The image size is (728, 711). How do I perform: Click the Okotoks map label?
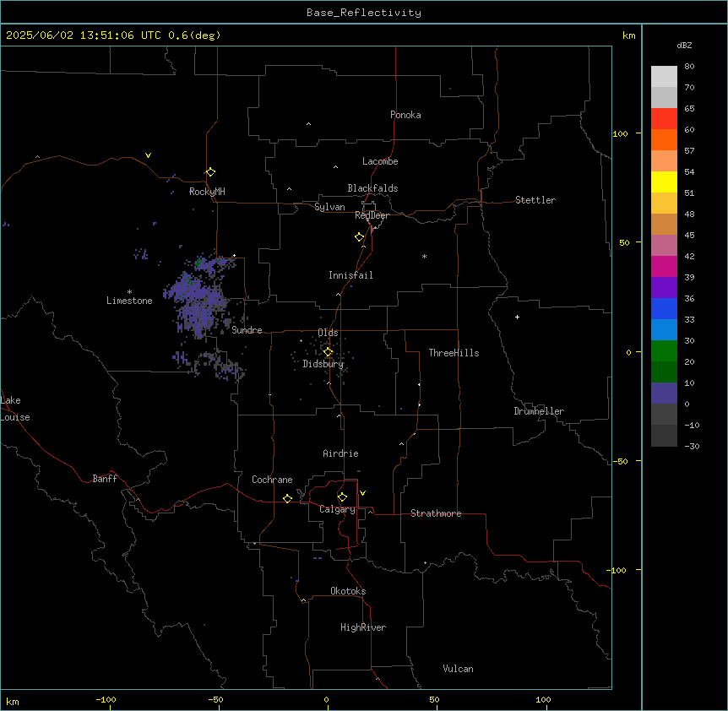click(x=348, y=591)
